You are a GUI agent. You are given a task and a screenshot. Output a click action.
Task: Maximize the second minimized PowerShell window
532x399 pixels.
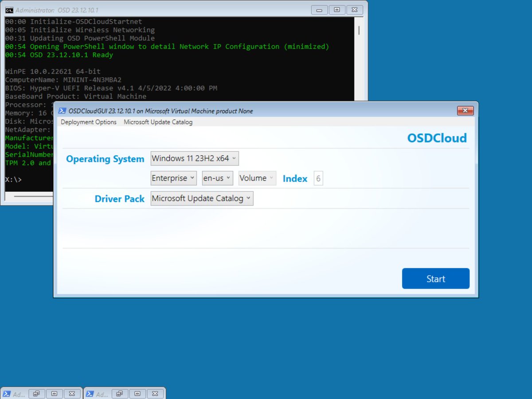pyautogui.click(x=137, y=393)
